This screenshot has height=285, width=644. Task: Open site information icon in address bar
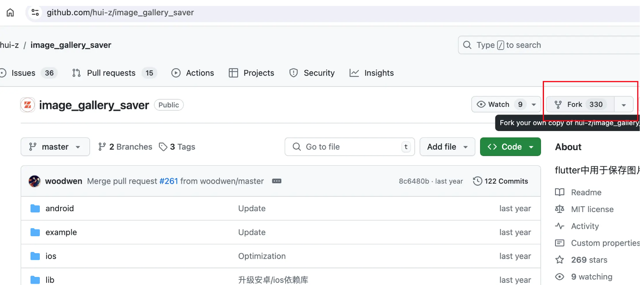35,13
